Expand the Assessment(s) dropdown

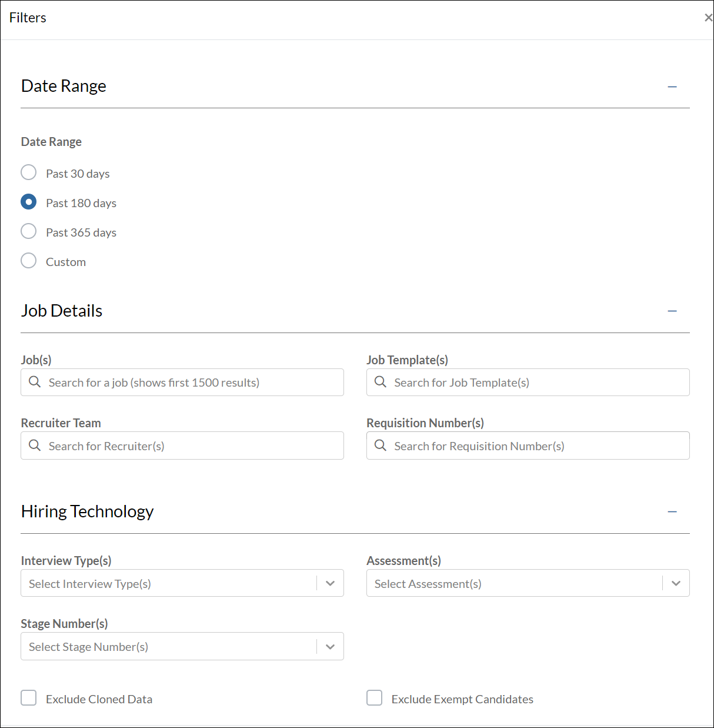point(676,583)
